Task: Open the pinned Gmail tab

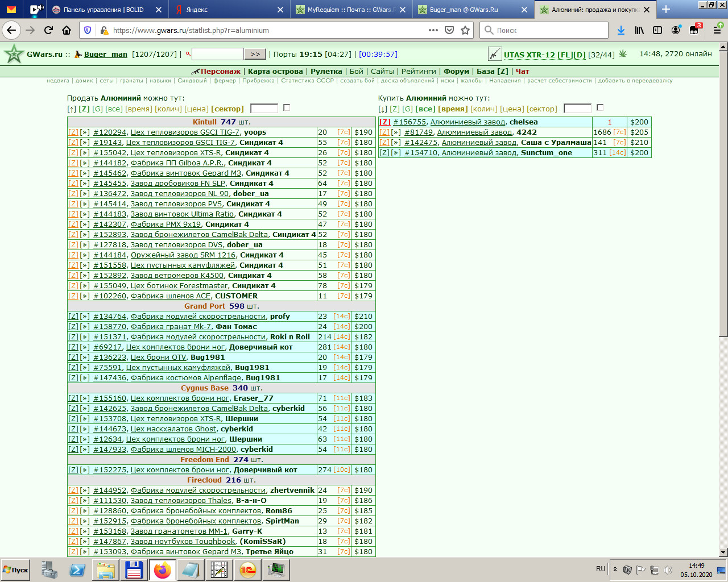Action: 11,9
